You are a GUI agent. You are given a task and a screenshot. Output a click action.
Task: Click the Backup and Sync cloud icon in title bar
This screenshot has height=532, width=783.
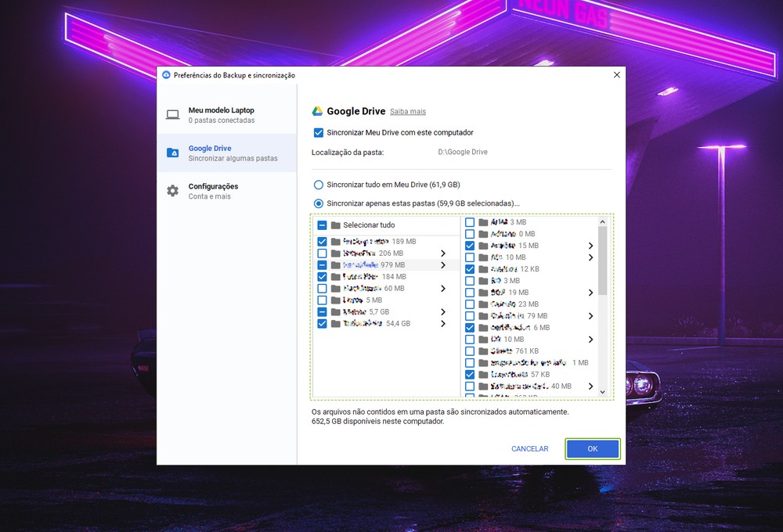(x=166, y=75)
